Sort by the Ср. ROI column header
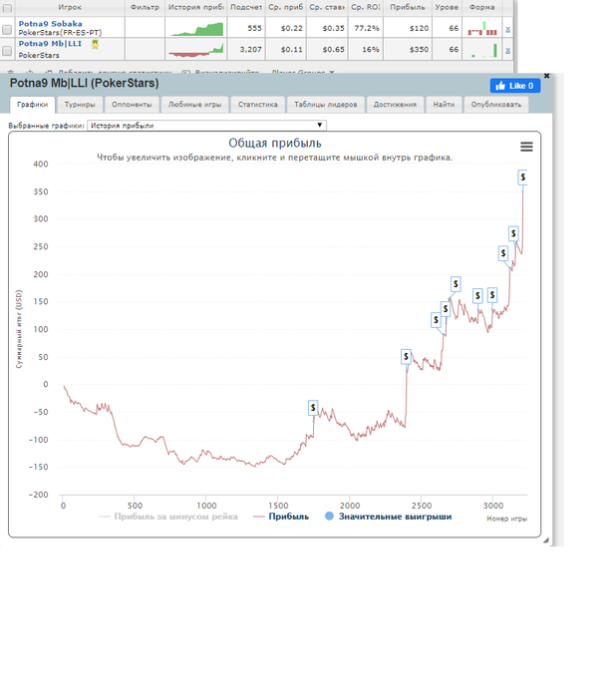Image resolution: width=616 pixels, height=698 pixels. [x=366, y=7]
